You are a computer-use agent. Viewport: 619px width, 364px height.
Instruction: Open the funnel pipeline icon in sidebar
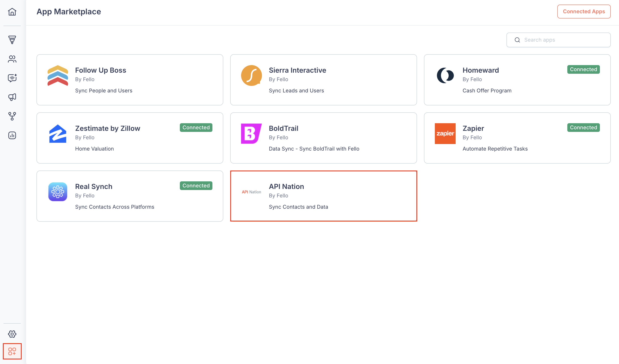coord(12,40)
